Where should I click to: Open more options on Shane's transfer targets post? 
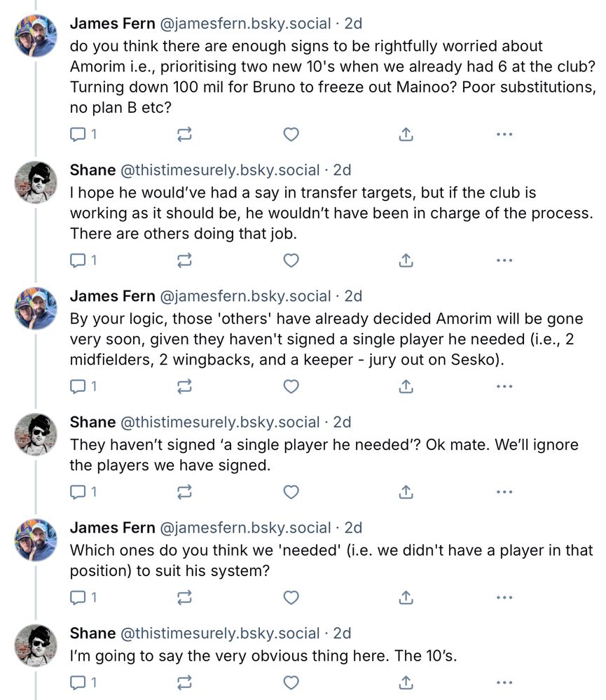coord(504,260)
